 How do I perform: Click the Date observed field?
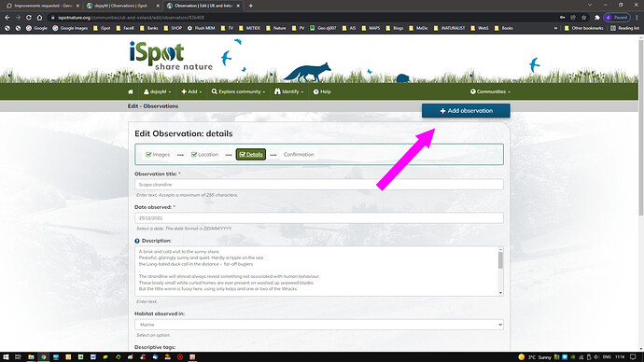(319, 218)
